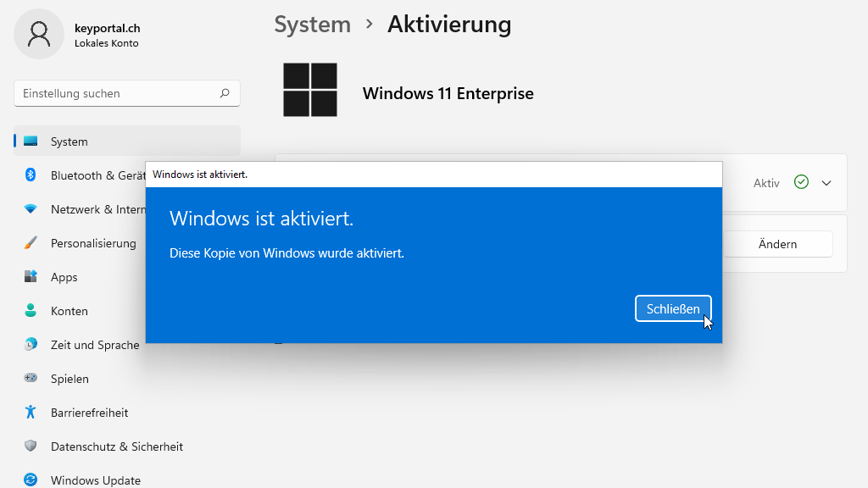Expand the Aktiv status chevron

tap(826, 183)
